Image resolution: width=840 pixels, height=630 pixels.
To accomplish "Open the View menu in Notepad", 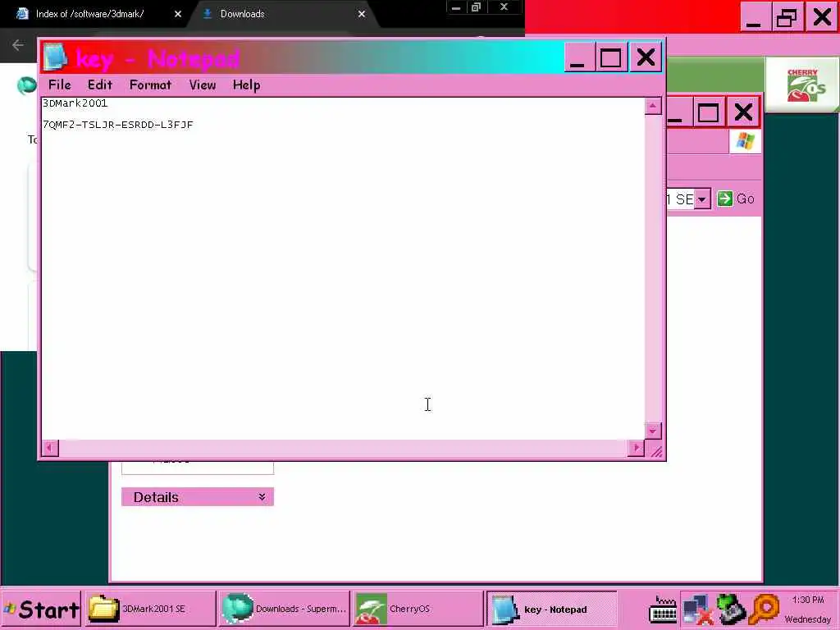I will (203, 84).
